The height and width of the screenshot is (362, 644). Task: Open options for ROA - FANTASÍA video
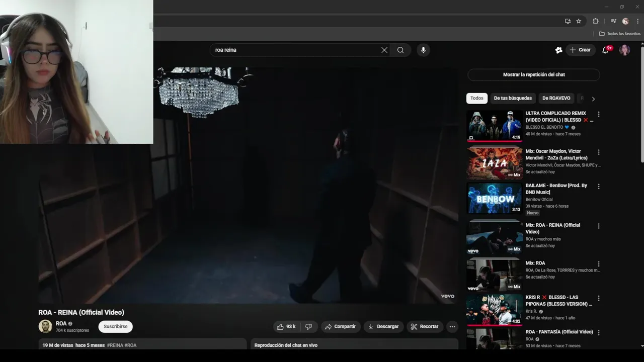(x=599, y=332)
